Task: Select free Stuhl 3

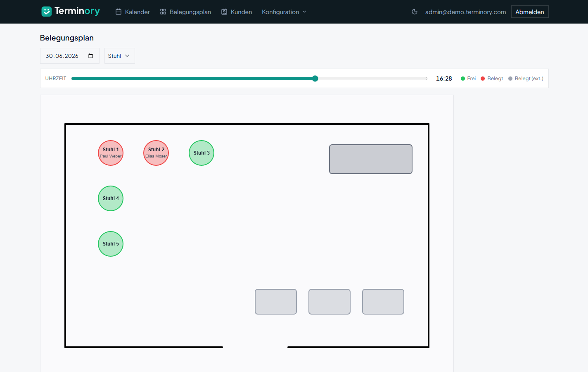Action: [202, 153]
